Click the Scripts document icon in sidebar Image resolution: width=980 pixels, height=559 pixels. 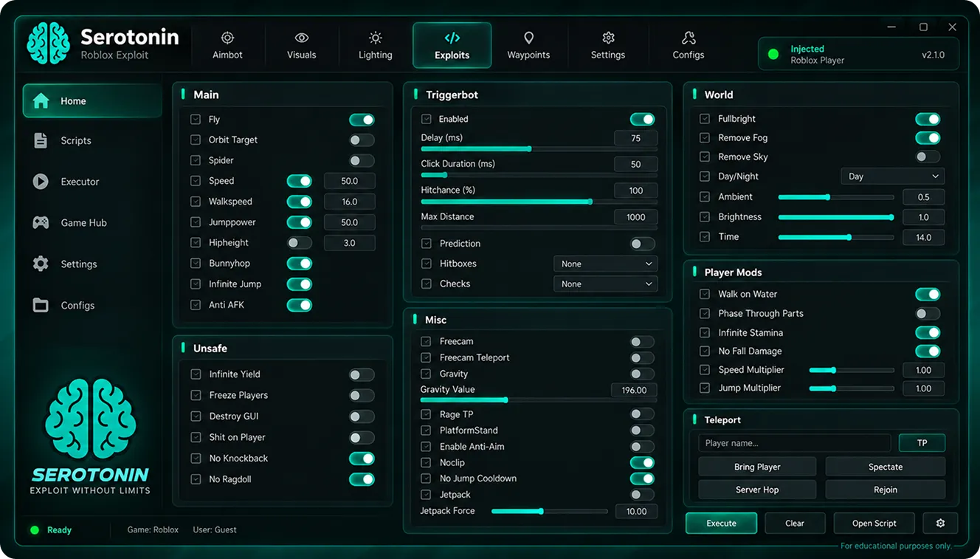(41, 140)
